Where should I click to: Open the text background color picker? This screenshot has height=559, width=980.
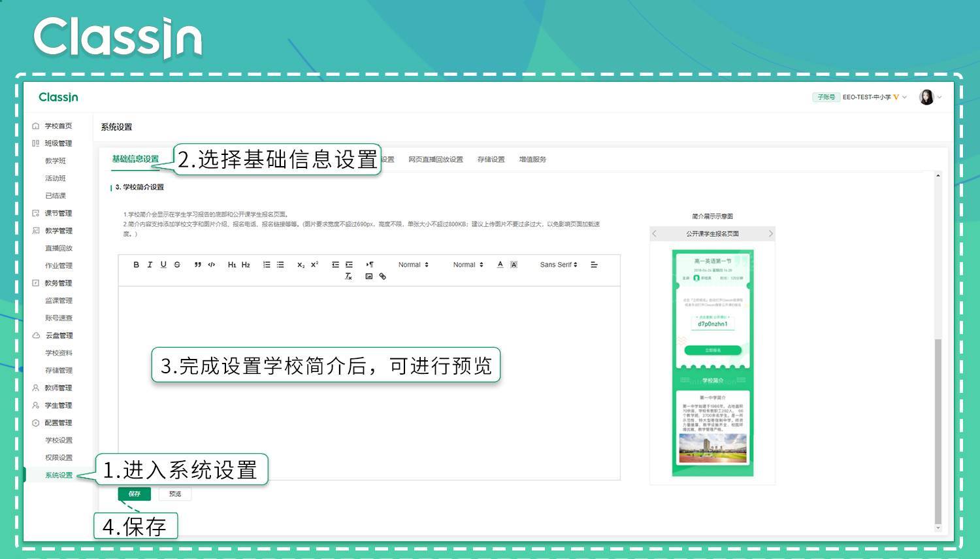point(514,265)
